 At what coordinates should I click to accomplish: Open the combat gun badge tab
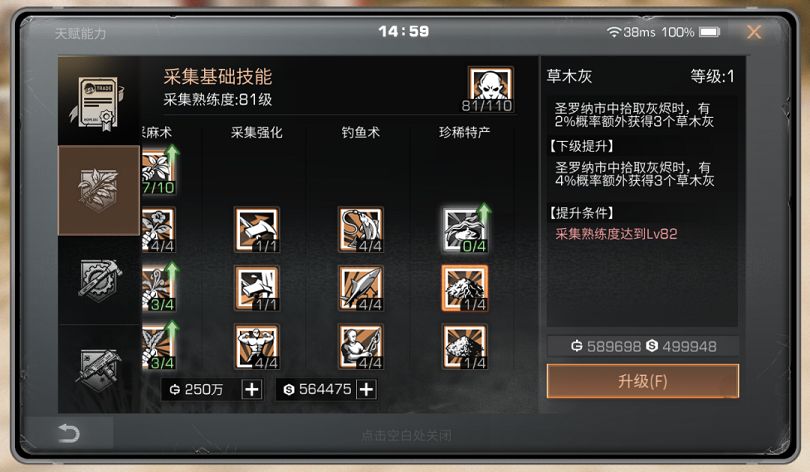coord(99,369)
